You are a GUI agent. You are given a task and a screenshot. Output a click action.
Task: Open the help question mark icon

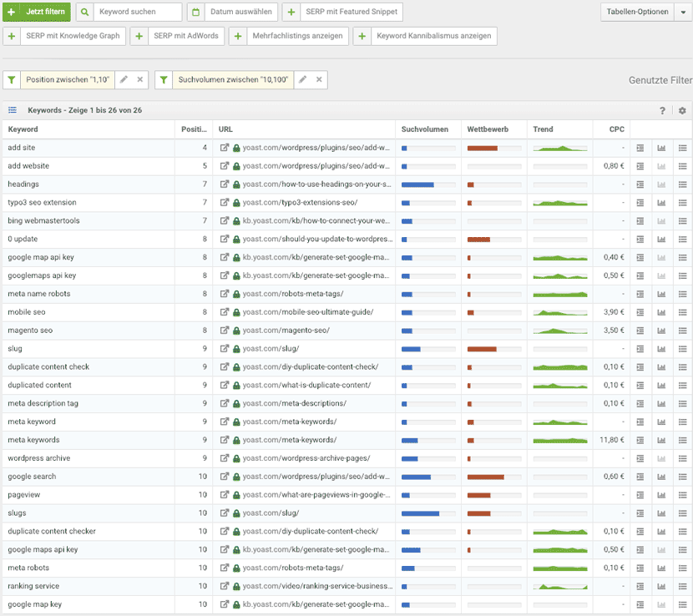point(662,110)
